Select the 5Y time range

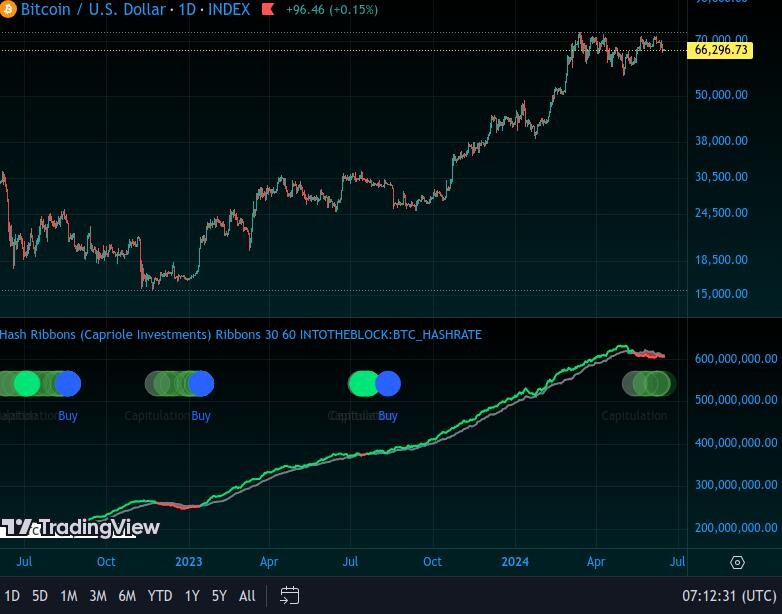point(219,596)
